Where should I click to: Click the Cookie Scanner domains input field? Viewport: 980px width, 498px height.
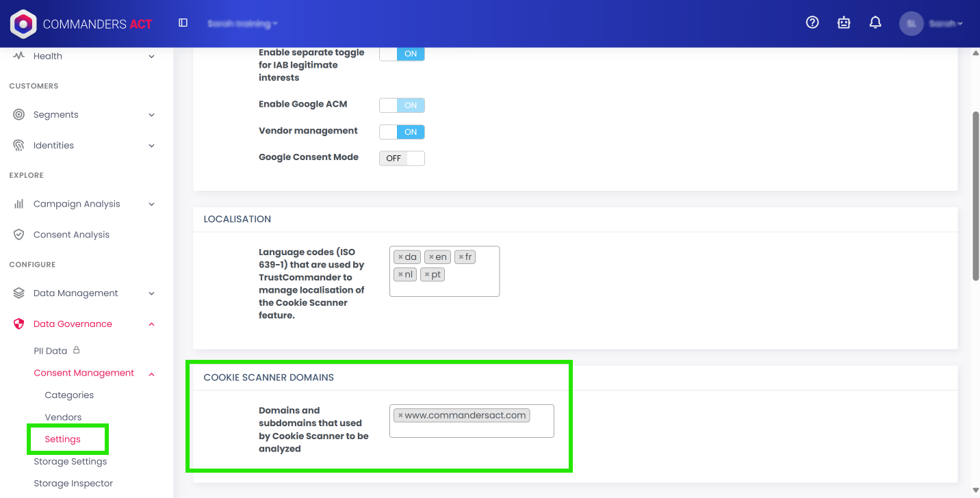click(472, 429)
